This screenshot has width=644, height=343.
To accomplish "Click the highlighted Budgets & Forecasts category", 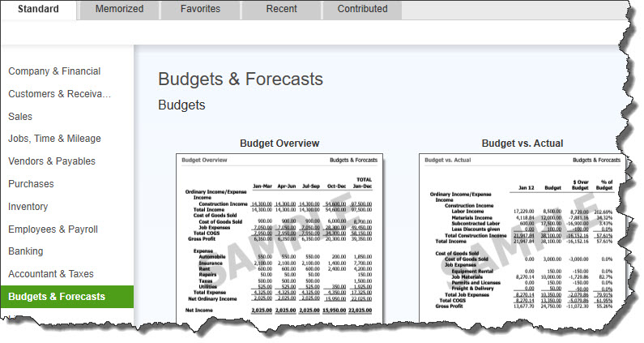I will tap(57, 297).
